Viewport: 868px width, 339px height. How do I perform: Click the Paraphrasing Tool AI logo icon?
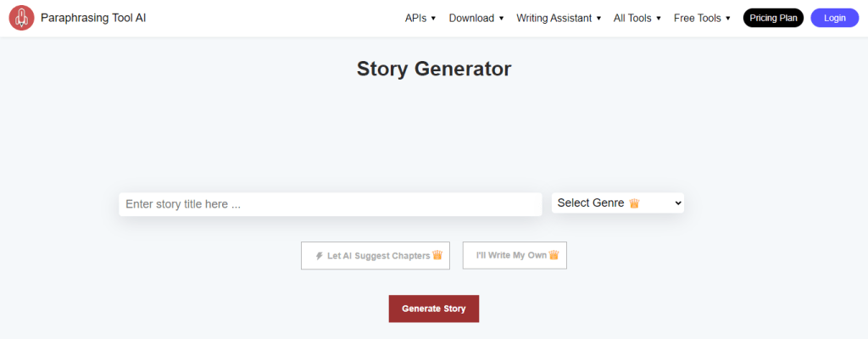pyautogui.click(x=21, y=18)
